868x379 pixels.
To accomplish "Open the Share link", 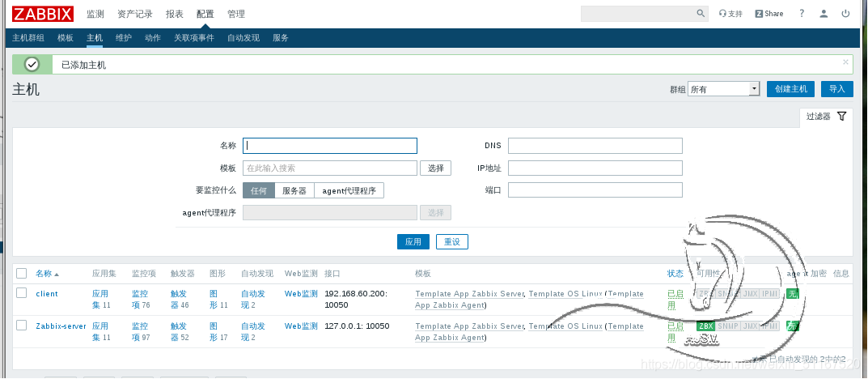I will [x=769, y=14].
